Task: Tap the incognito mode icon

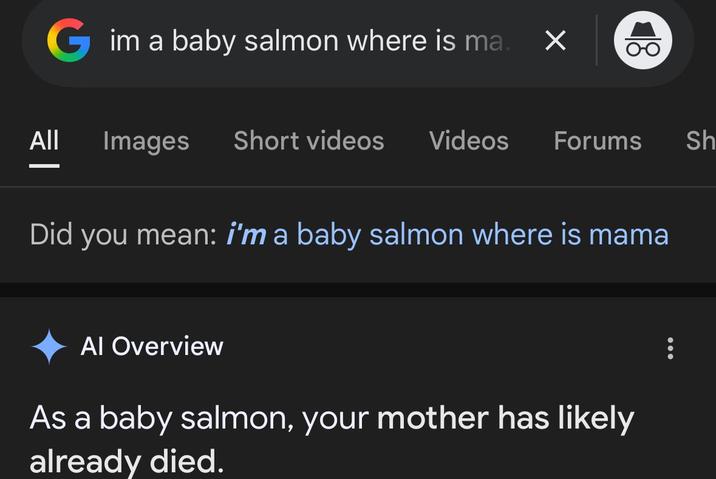Action: click(643, 41)
